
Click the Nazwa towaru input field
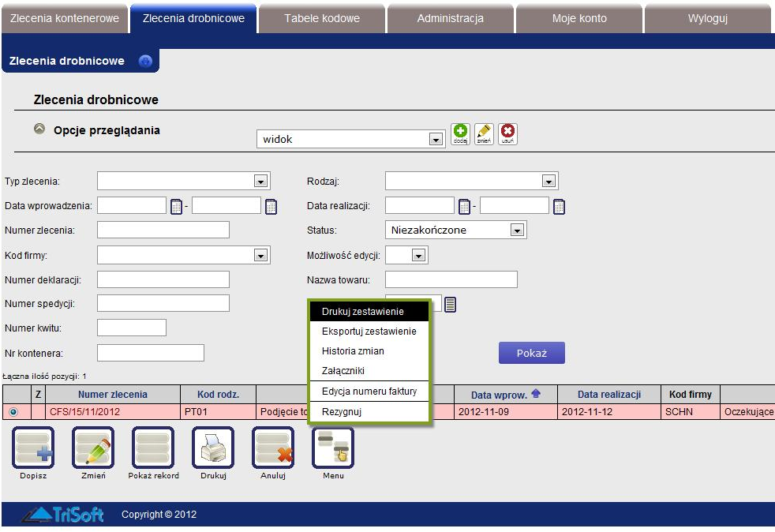[x=451, y=279]
